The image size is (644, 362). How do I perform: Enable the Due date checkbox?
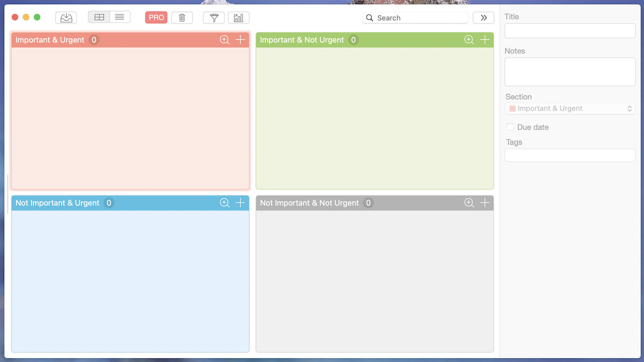510,127
